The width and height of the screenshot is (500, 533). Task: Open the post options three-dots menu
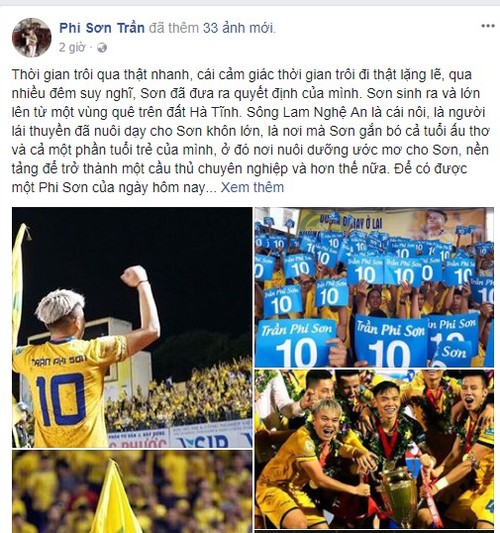(x=487, y=26)
